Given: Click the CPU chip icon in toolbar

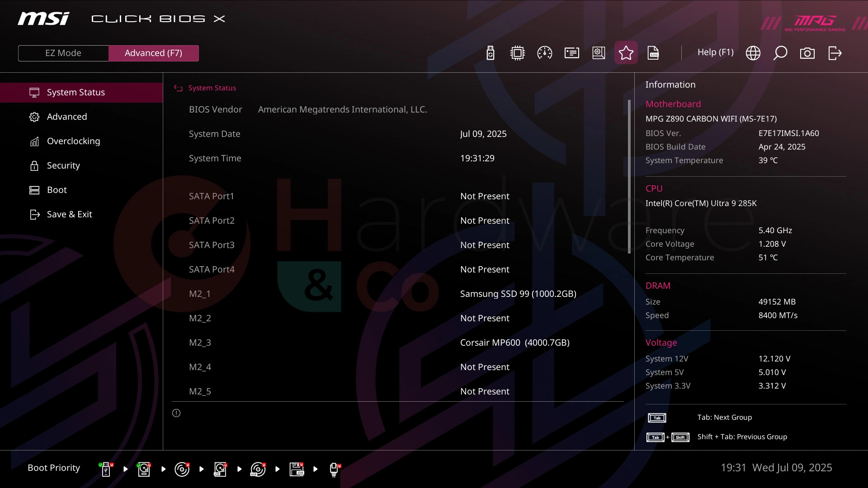Looking at the screenshot, I should pyautogui.click(x=517, y=53).
